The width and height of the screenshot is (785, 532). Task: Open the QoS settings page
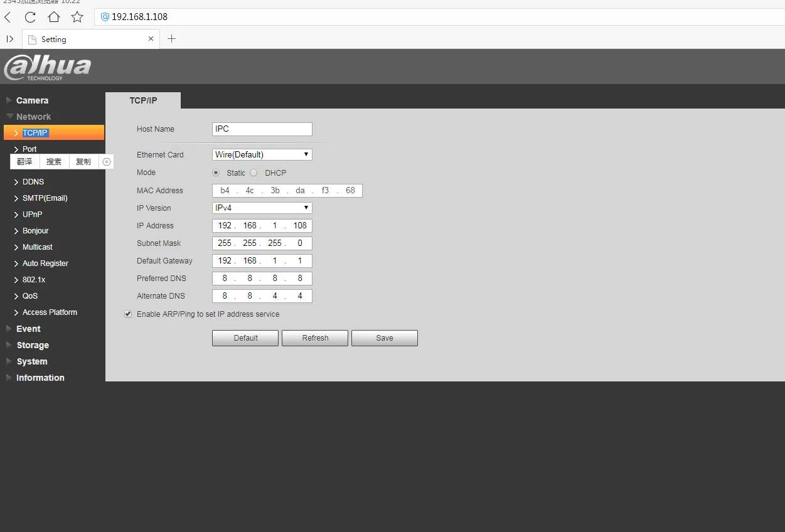pyautogui.click(x=30, y=296)
